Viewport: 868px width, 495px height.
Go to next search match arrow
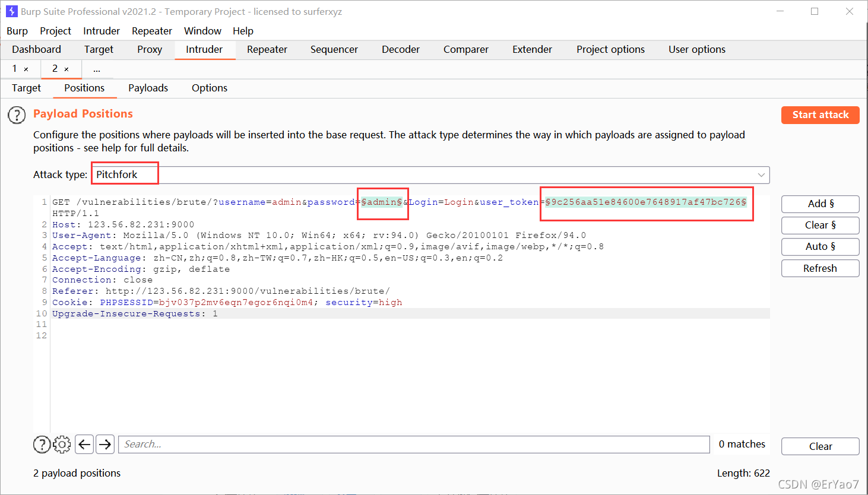[105, 444]
